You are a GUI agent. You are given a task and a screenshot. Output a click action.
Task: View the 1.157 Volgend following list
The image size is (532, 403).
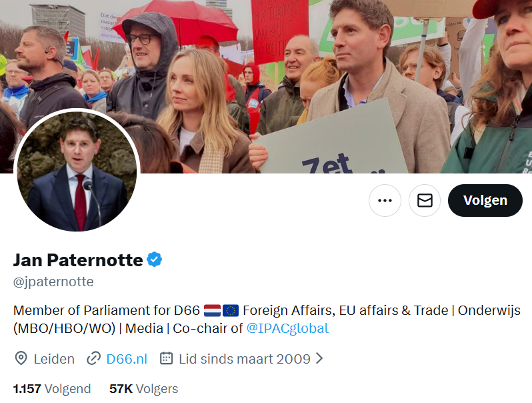pyautogui.click(x=52, y=389)
